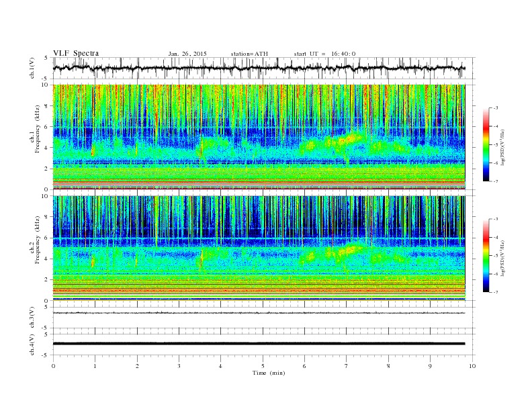Click the "ch.3(V)" axis label
532x411 pixels.
click(32, 318)
